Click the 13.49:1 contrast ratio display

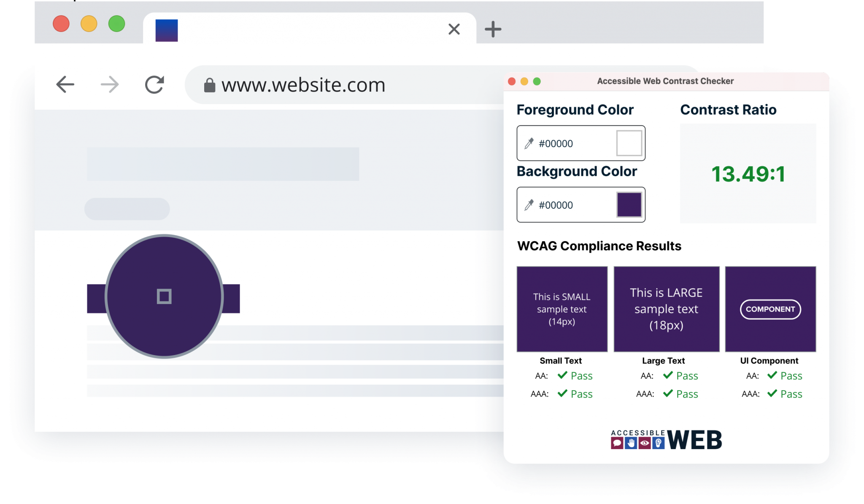point(750,174)
